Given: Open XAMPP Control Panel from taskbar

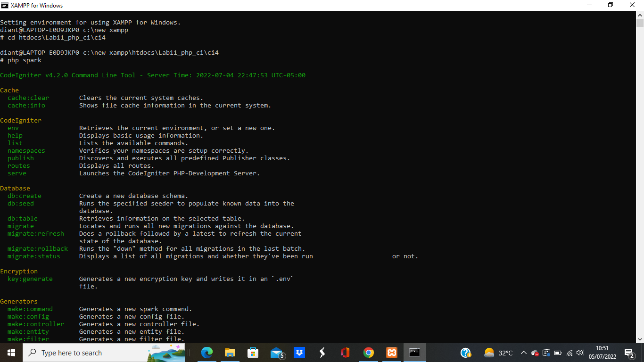Looking at the screenshot, I should [x=392, y=353].
